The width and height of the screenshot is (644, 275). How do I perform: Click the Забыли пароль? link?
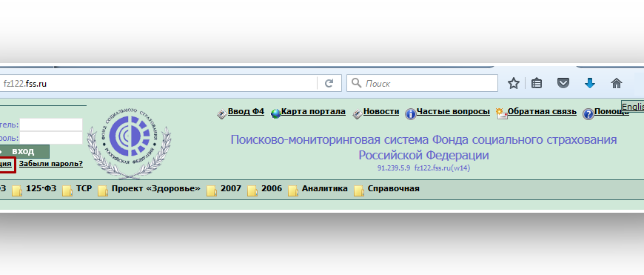pos(51,164)
